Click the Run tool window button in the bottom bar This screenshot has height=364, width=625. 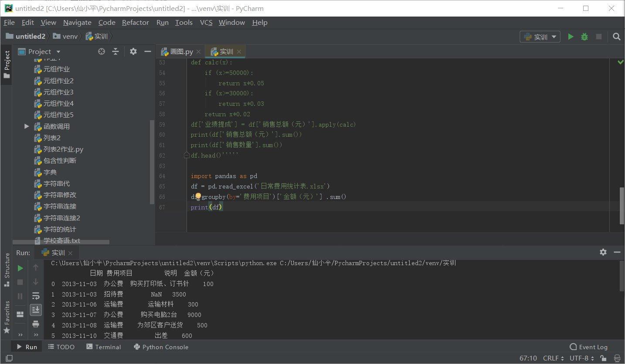[x=27, y=347]
